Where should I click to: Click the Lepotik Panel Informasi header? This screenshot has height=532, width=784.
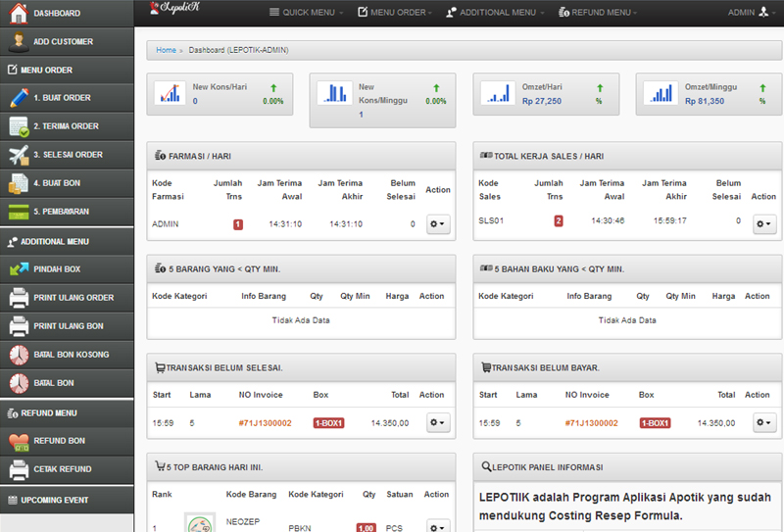(627, 467)
